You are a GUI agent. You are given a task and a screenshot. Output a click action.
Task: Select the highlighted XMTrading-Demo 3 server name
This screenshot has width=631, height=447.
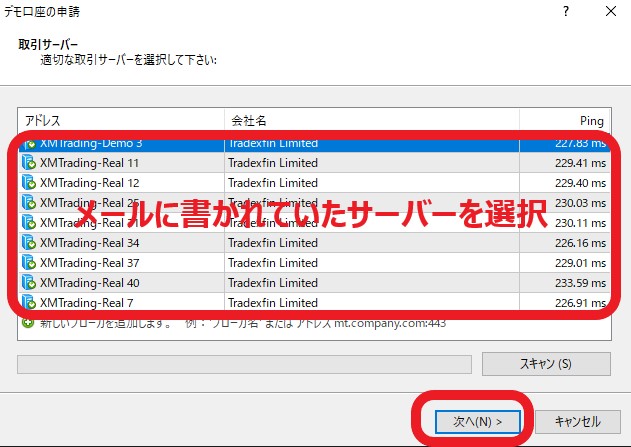[x=91, y=144]
